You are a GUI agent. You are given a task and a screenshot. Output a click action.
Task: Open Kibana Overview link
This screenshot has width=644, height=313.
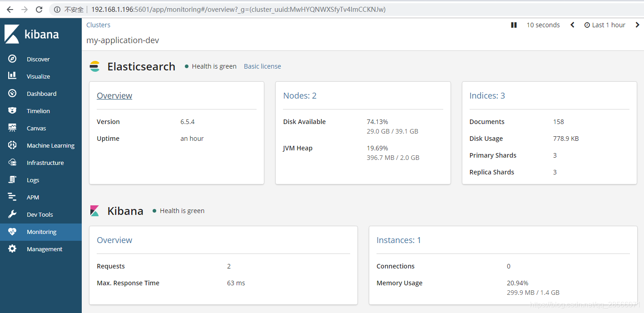coord(114,240)
